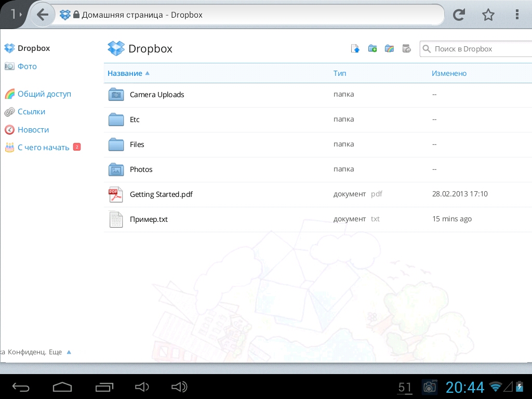
Task: Expand the Еще footer menu arrow
Action: (x=69, y=352)
